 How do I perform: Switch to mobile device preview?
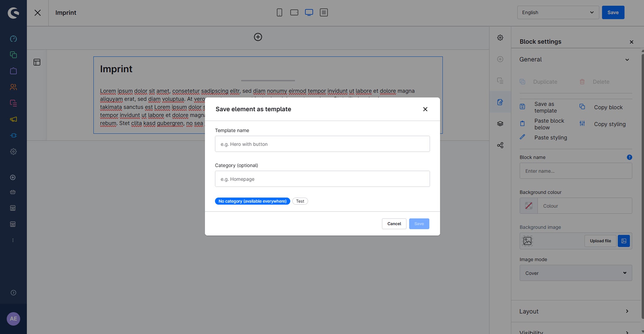click(279, 12)
